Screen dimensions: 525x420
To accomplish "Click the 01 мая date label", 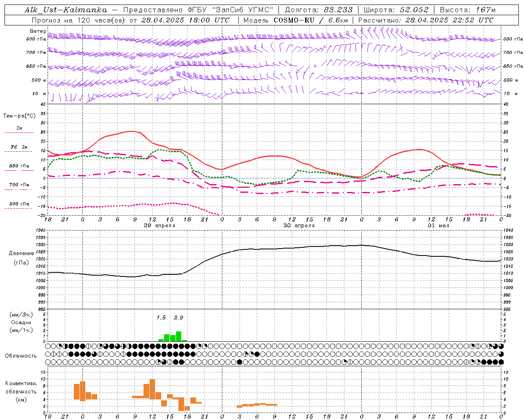I will click(x=438, y=226).
